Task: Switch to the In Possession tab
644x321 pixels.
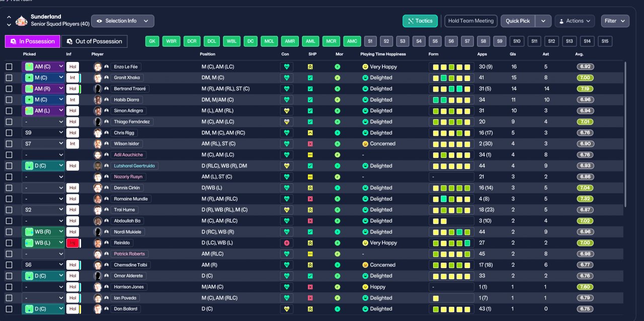Action: coord(33,41)
